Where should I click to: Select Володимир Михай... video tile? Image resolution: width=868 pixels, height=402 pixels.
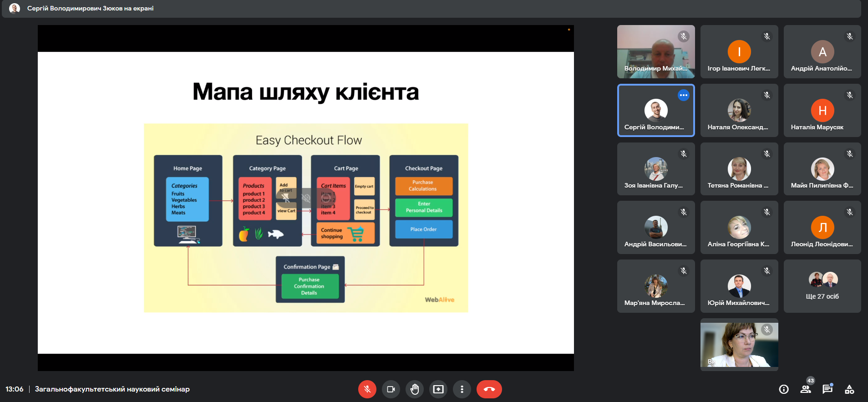click(x=656, y=51)
